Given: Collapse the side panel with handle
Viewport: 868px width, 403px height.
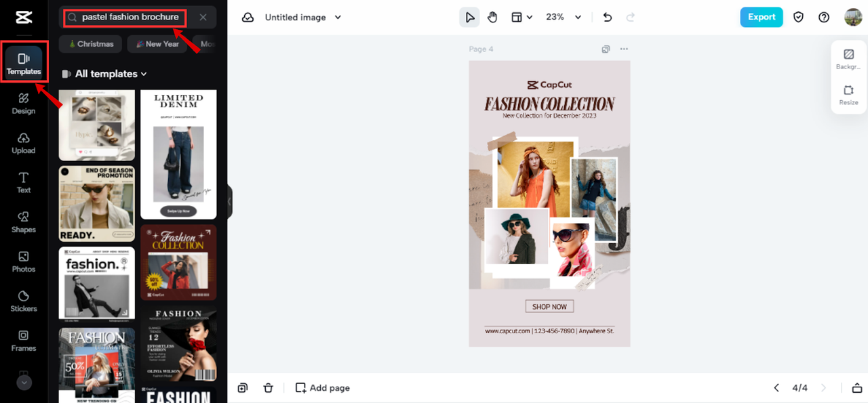Looking at the screenshot, I should [230, 202].
